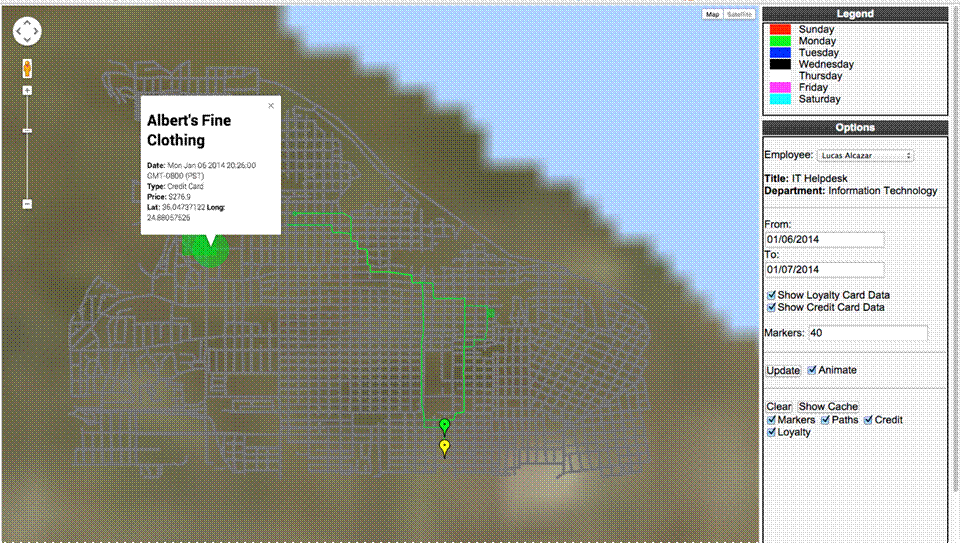Close the Albert's Fine Clothing info popup
The height and width of the screenshot is (543, 960).
point(270,105)
